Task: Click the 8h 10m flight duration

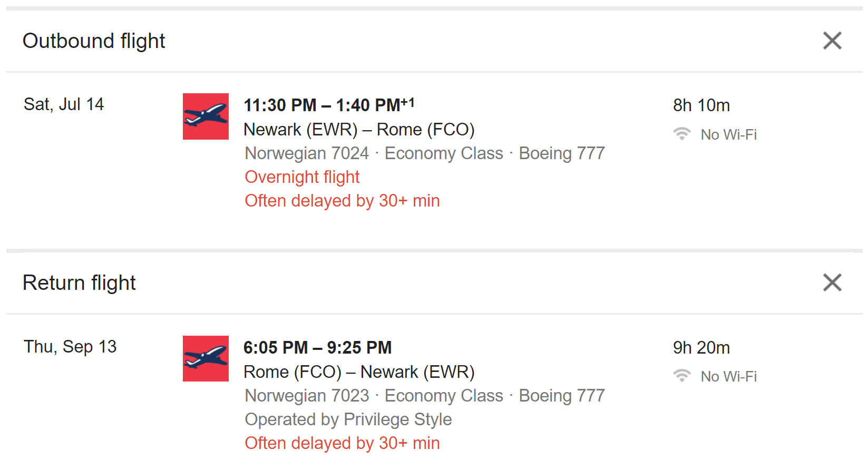Action: 701,105
